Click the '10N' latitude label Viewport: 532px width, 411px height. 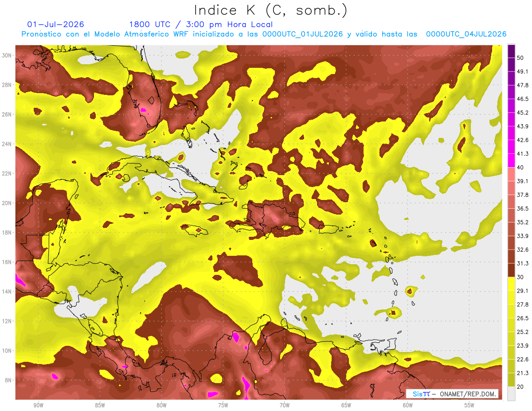(8, 351)
